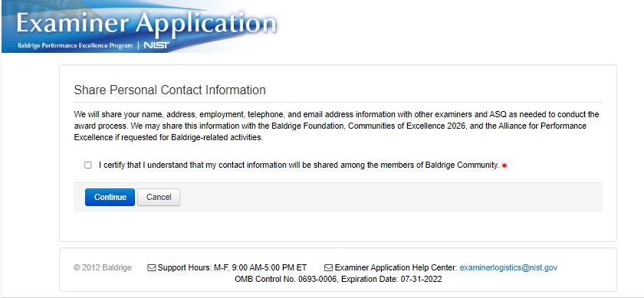This screenshot has height=298, width=644.
Task: Click the Examiner Application banner title
Action: 146,25
